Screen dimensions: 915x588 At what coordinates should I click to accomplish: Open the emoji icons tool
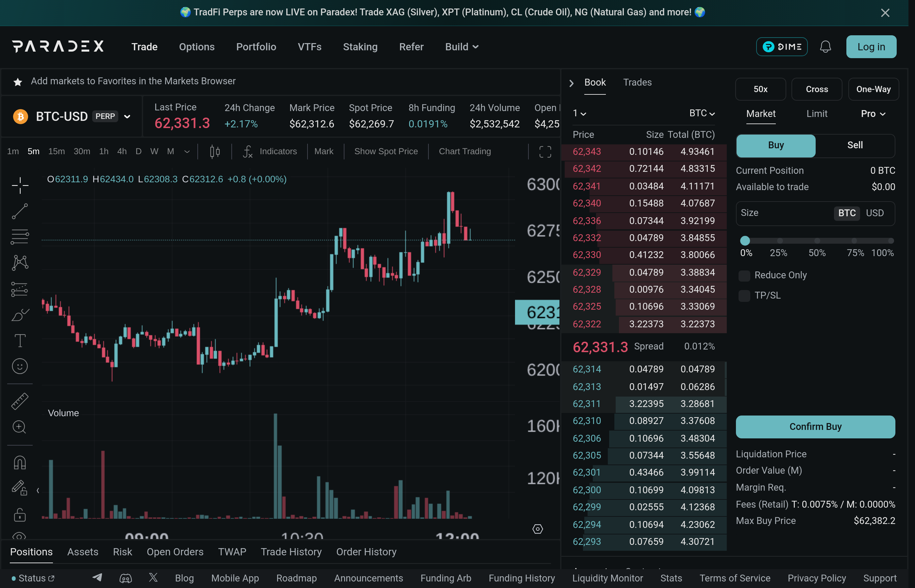coord(20,366)
